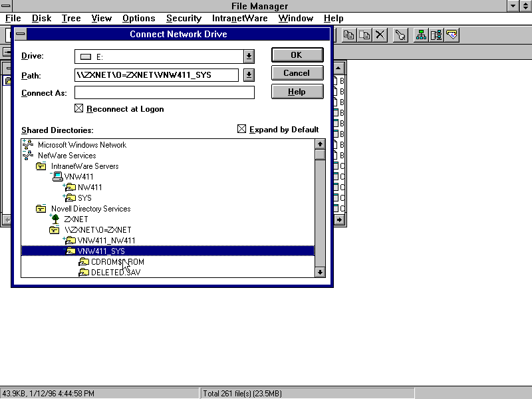Select the SYS volume label

[x=84, y=198]
